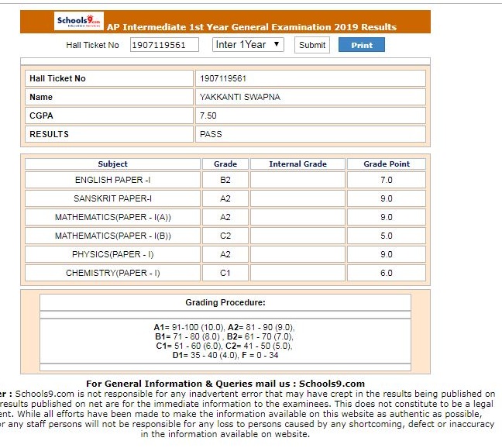
Task: Click the B2 grade for English
Action: point(225,180)
